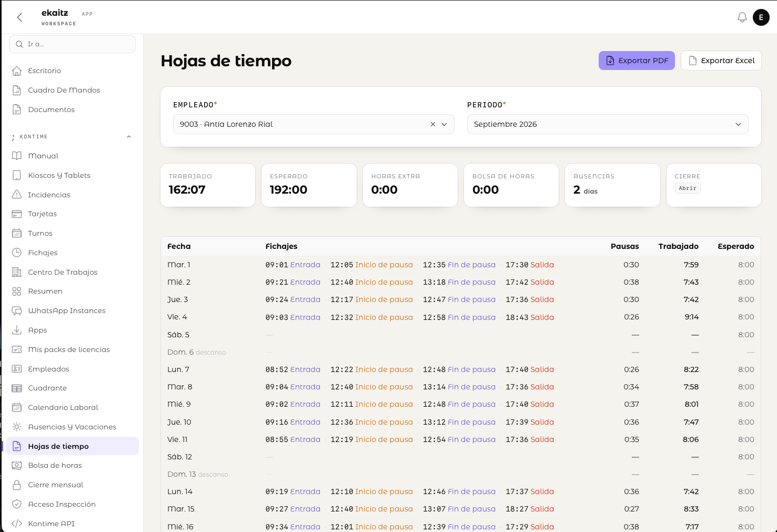The height and width of the screenshot is (532, 777).
Task: Open the notifications bell
Action: [742, 17]
